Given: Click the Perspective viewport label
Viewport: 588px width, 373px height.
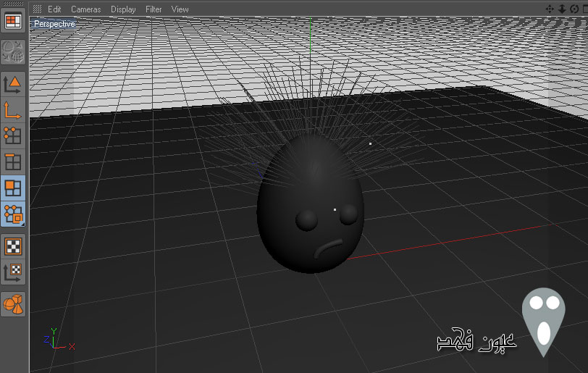Looking at the screenshot, I should point(54,24).
